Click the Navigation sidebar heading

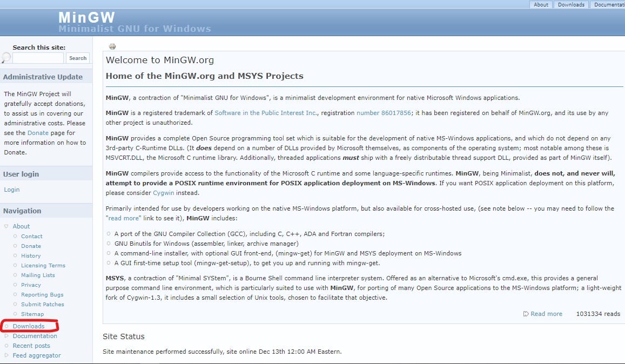22,211
